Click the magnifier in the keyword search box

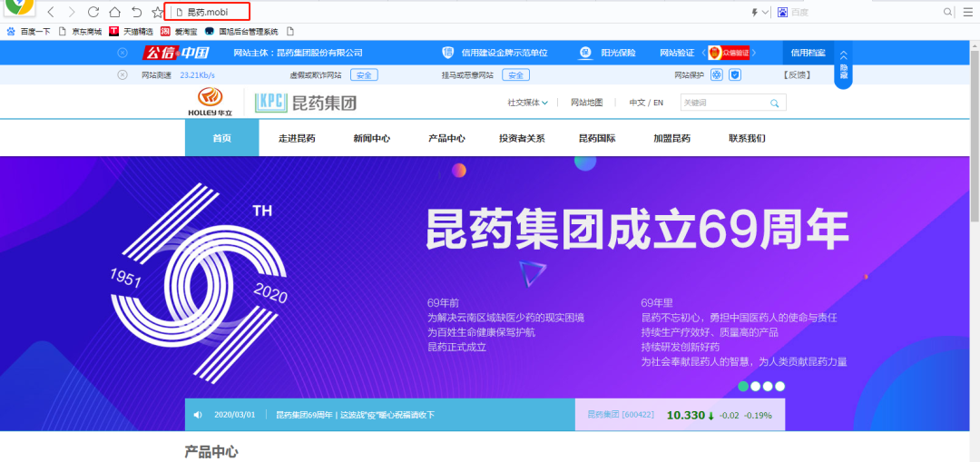[774, 103]
